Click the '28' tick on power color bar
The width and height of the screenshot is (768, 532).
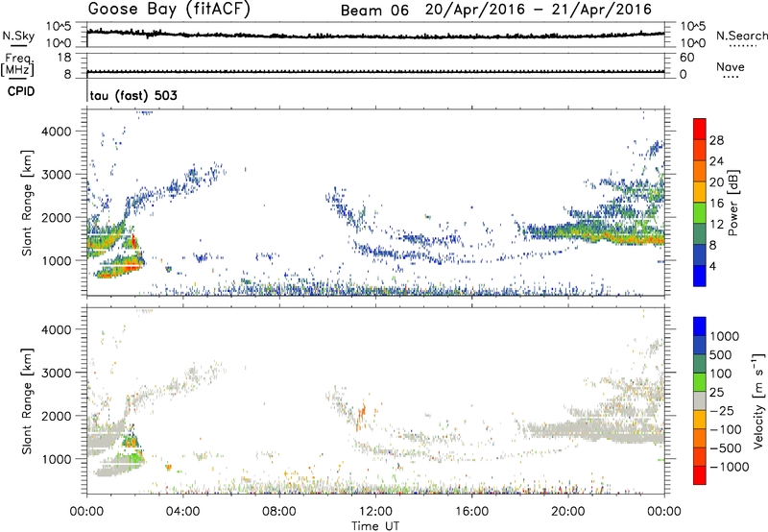click(x=716, y=140)
